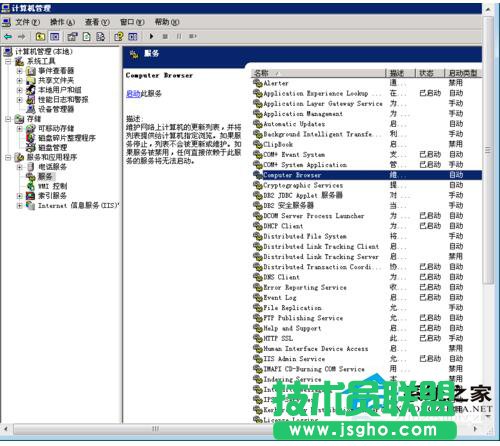500x446 pixels.
Task: Select the Alerter service row
Action: click(x=367, y=83)
